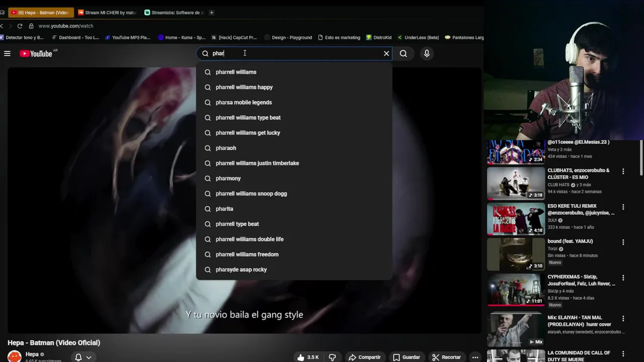Open '[Hack] CapCut Pr...' bookmark
Viewport: 644px width, 362px height.
point(234,37)
